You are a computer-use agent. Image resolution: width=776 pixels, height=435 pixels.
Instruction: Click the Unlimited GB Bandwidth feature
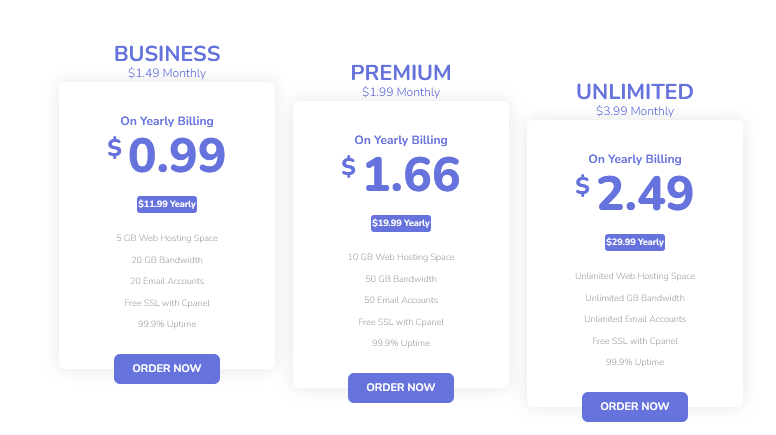(635, 298)
